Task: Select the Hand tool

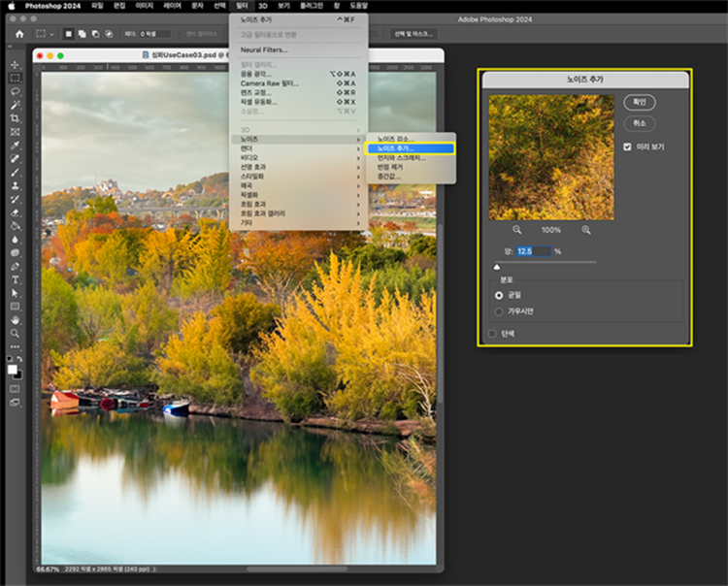Action: 15,320
